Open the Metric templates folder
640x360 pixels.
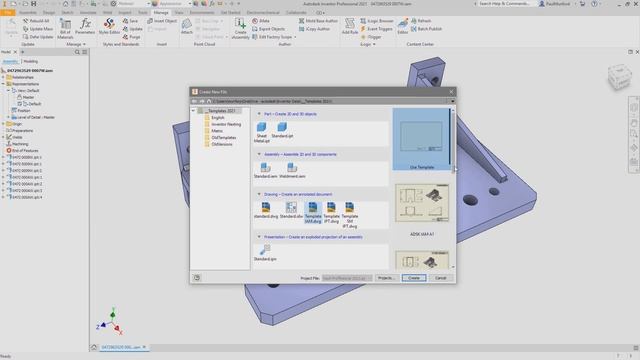pos(217,131)
